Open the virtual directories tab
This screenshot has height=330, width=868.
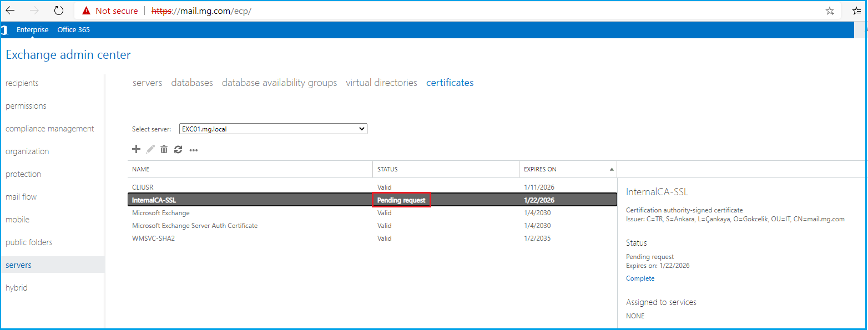click(381, 83)
